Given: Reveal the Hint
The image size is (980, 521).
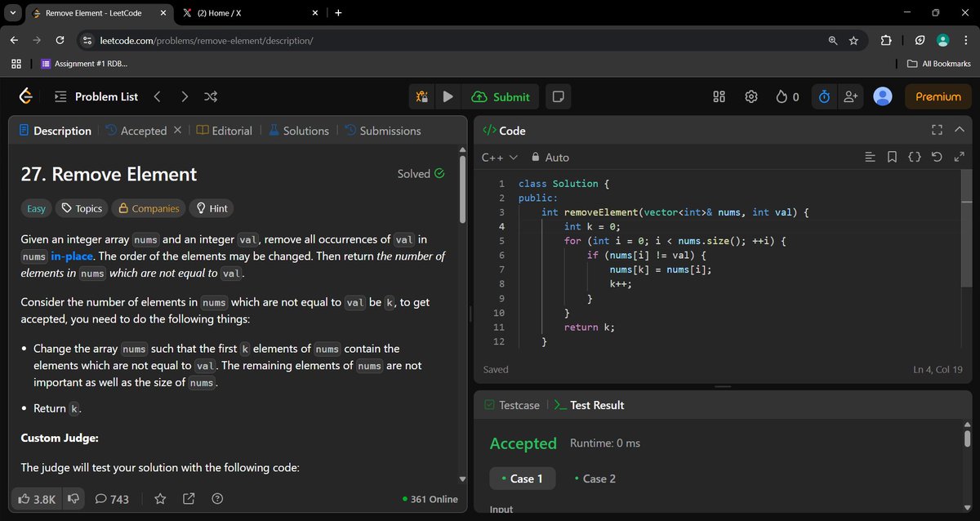Looking at the screenshot, I should (x=211, y=208).
